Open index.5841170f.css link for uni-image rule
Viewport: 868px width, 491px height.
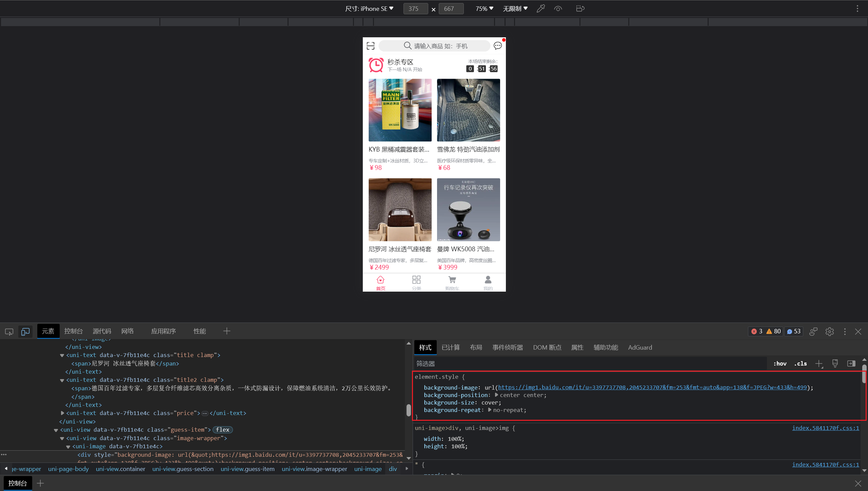click(x=826, y=428)
